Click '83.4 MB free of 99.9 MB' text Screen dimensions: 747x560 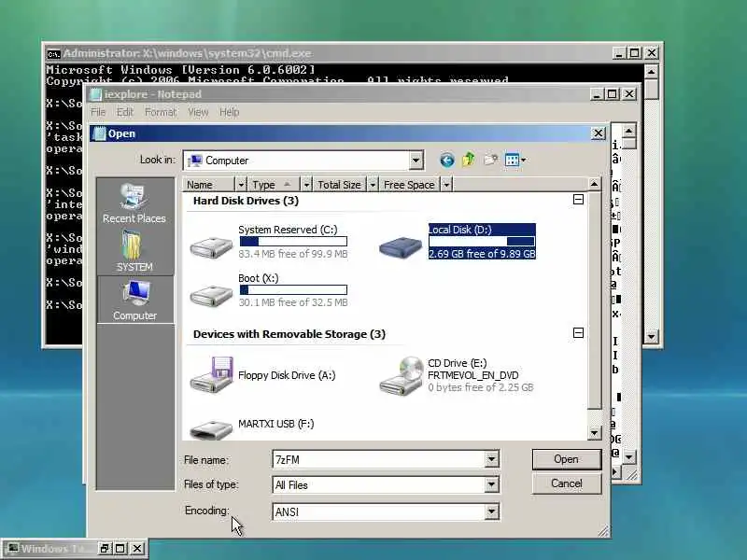[293, 254]
